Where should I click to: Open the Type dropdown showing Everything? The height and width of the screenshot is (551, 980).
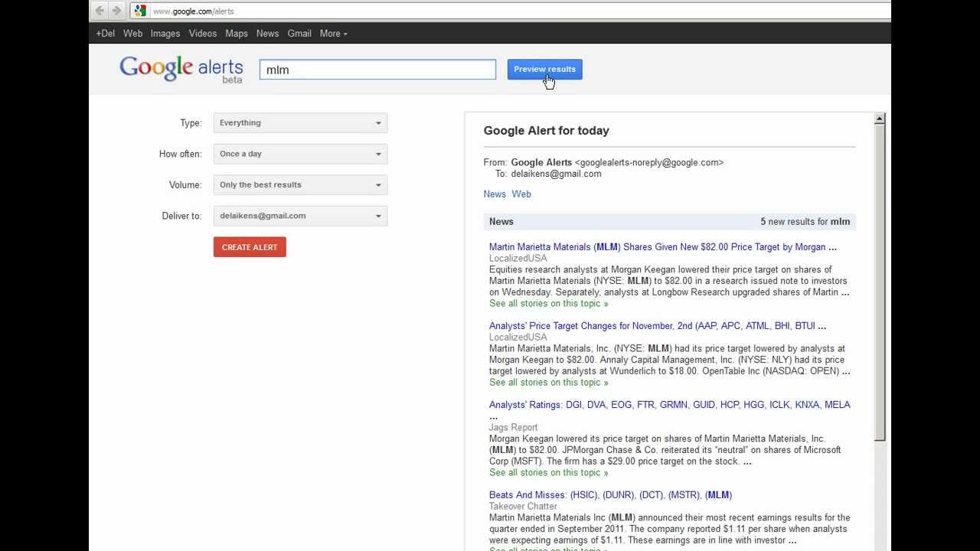tap(300, 123)
